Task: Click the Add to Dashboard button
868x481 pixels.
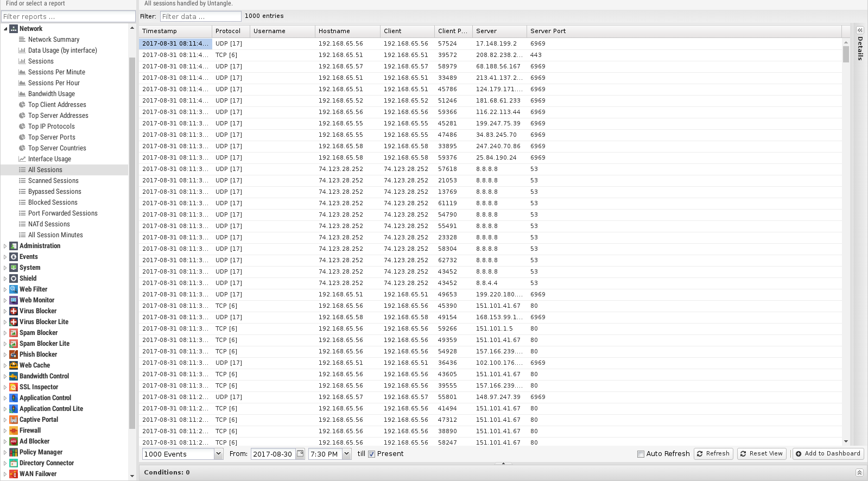Action: click(x=828, y=454)
